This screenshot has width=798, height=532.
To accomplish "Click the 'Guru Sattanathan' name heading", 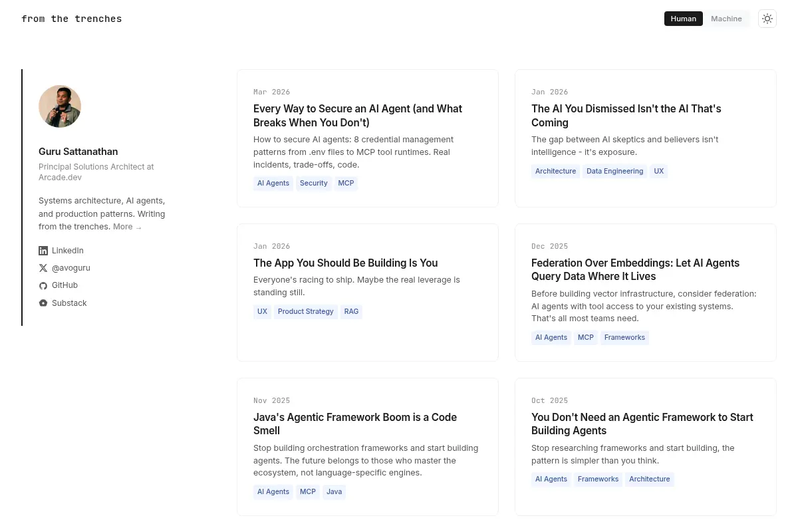I will coord(78,152).
